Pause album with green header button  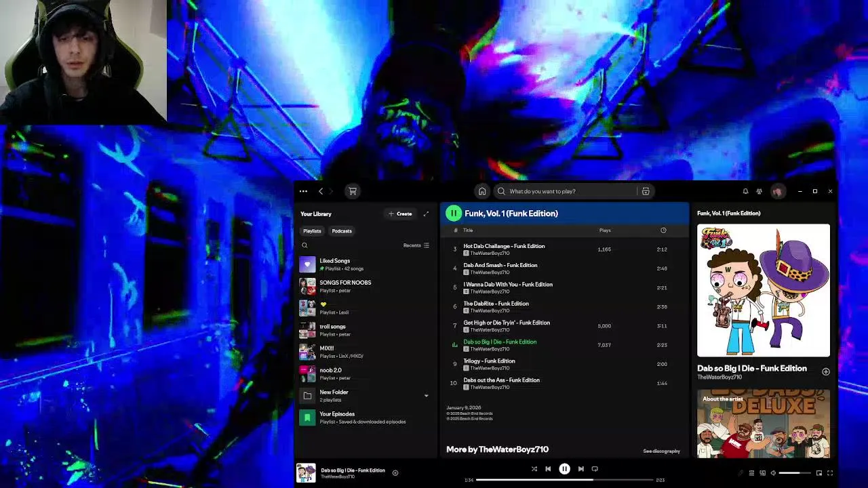click(454, 213)
